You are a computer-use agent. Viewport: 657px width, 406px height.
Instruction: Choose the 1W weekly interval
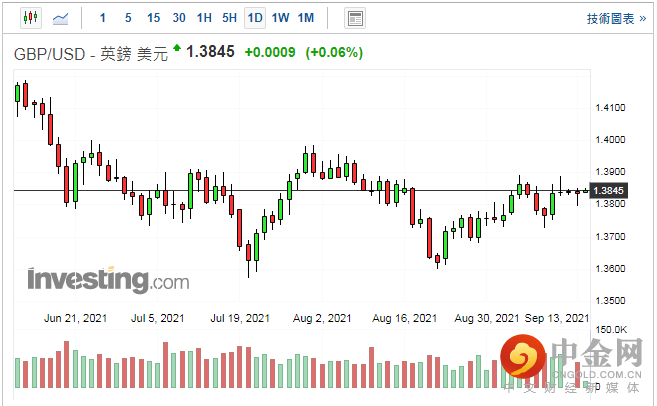(x=281, y=18)
